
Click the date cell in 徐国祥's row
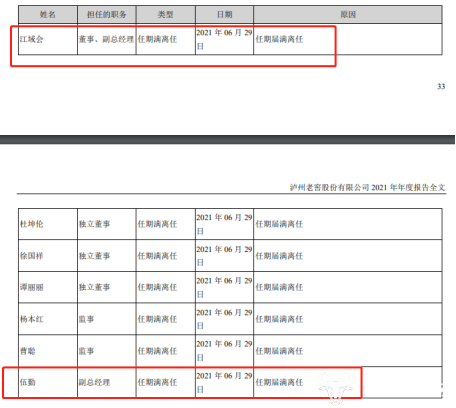[224, 256]
